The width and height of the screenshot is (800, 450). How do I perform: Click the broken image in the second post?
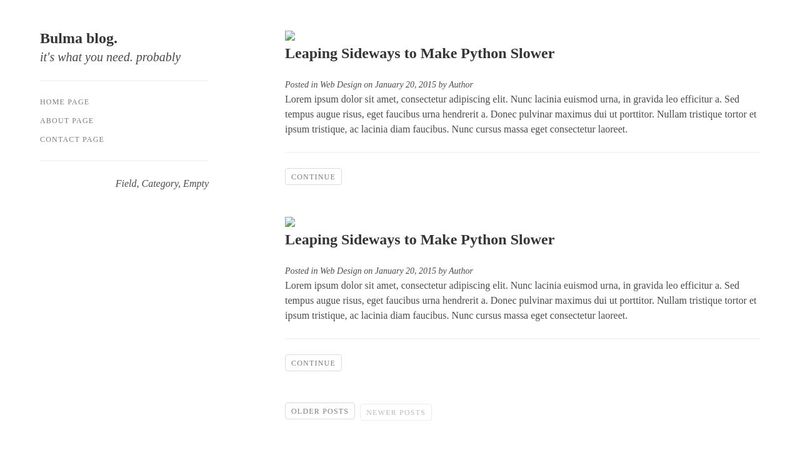coord(290,222)
